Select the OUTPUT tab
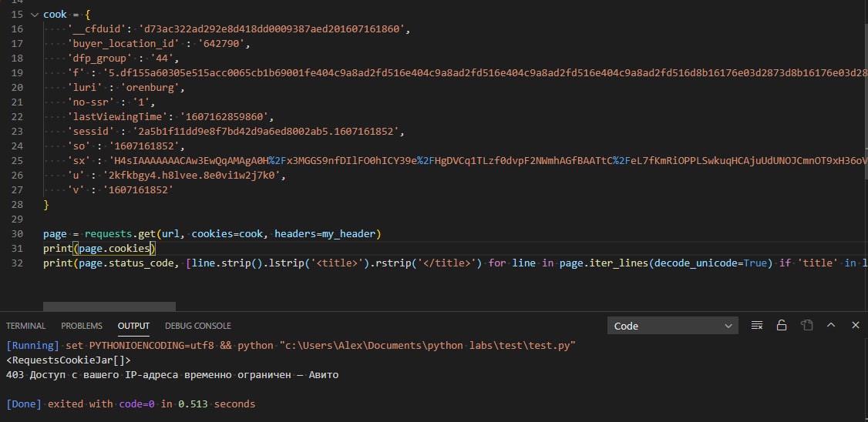868x422 pixels. tap(133, 326)
